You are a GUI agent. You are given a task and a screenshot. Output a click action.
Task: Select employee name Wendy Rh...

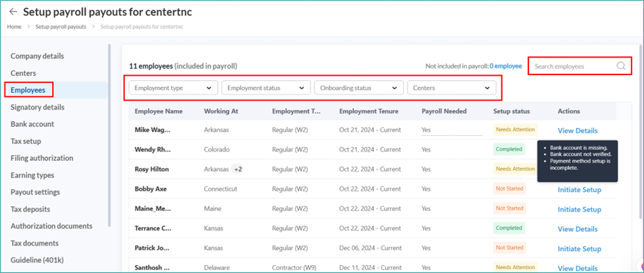153,150
